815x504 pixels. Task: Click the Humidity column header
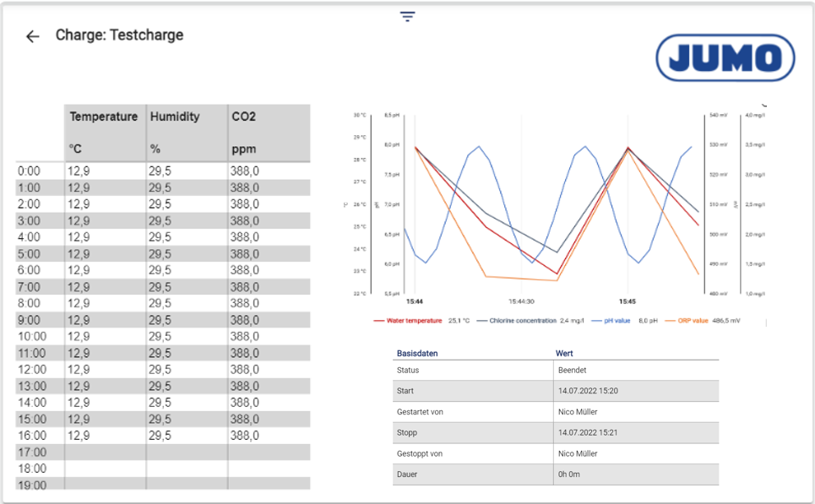point(175,117)
